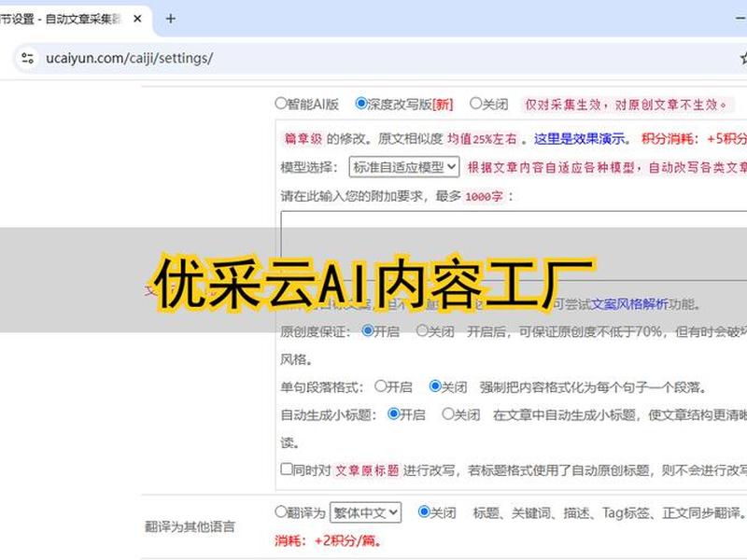This screenshot has width=747, height=560.
Task: Select the 深度改写版 radio option
Action: coord(361,103)
